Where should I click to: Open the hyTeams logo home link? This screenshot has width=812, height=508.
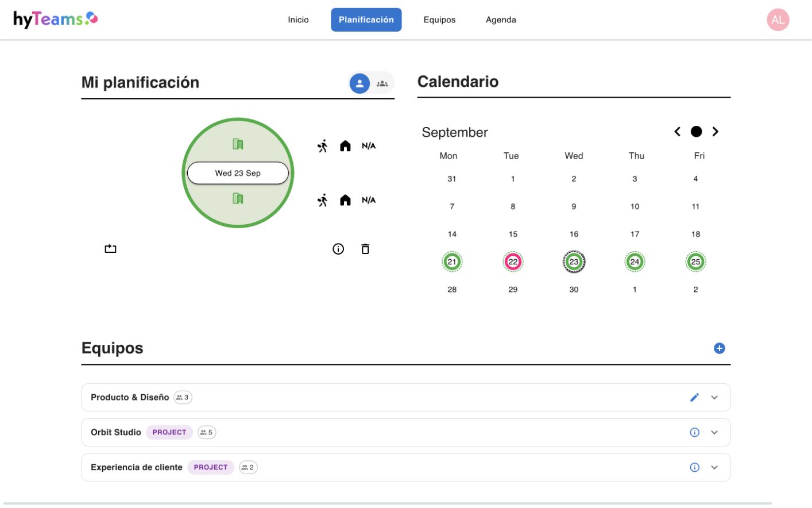56,19
